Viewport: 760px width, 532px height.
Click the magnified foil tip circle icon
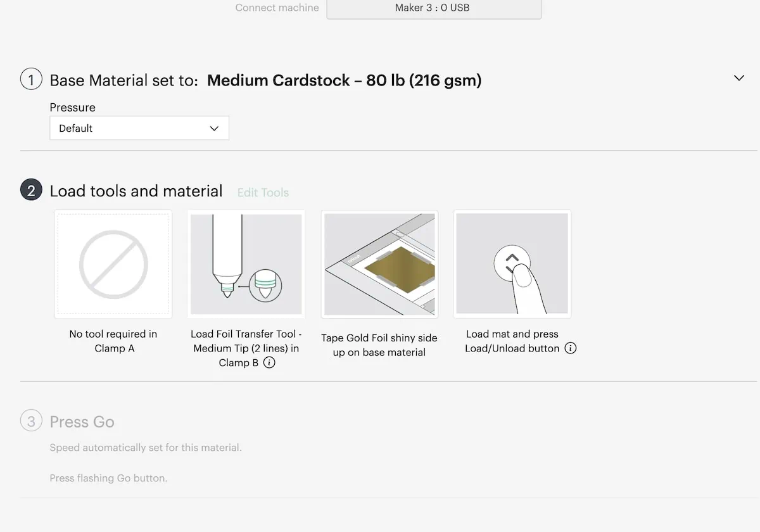265,284
